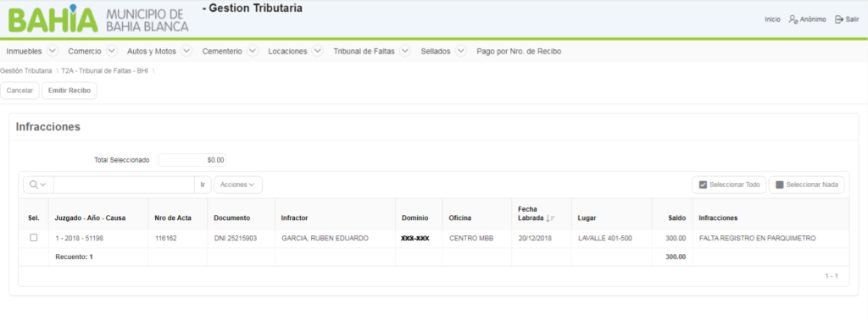The width and height of the screenshot is (868, 320).
Task: Open the Tribunal de Faltas menu
Action: click(x=364, y=52)
